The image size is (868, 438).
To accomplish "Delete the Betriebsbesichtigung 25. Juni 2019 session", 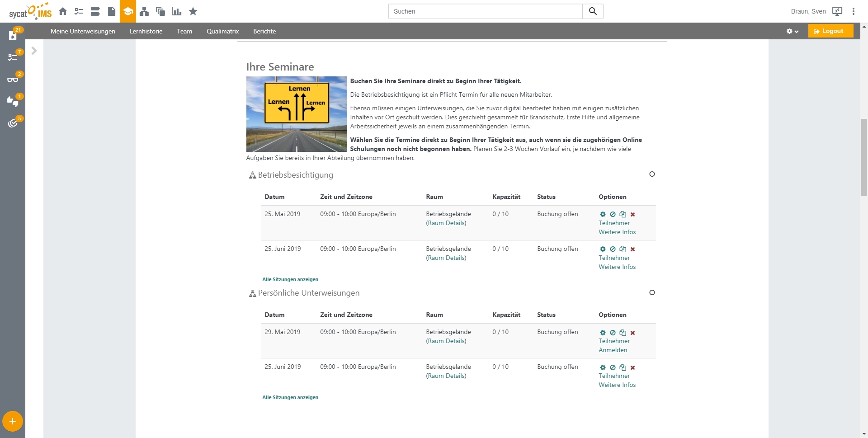I will [633, 249].
